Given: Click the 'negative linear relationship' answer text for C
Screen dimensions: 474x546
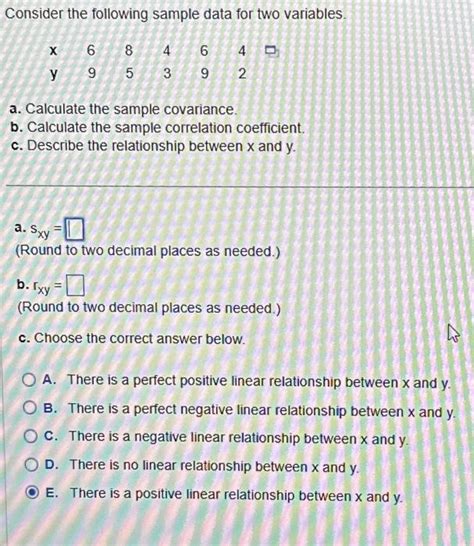Looking at the screenshot, I should click(x=238, y=438).
